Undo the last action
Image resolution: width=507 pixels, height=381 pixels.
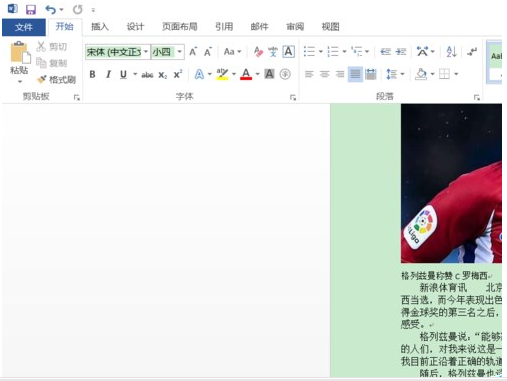pos(50,9)
